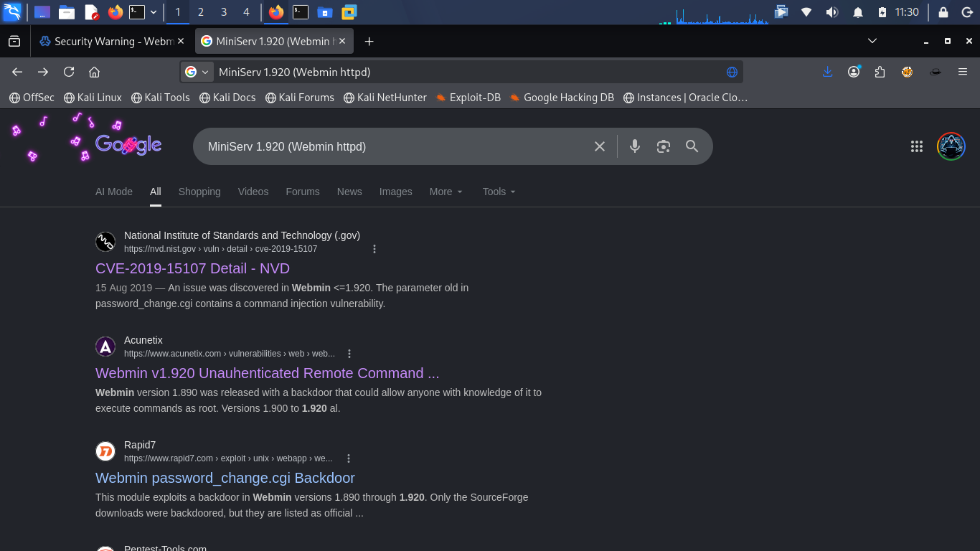Viewport: 980px width, 551px height.
Task: Close the Security Warning Webmin tab
Action: coord(181,42)
